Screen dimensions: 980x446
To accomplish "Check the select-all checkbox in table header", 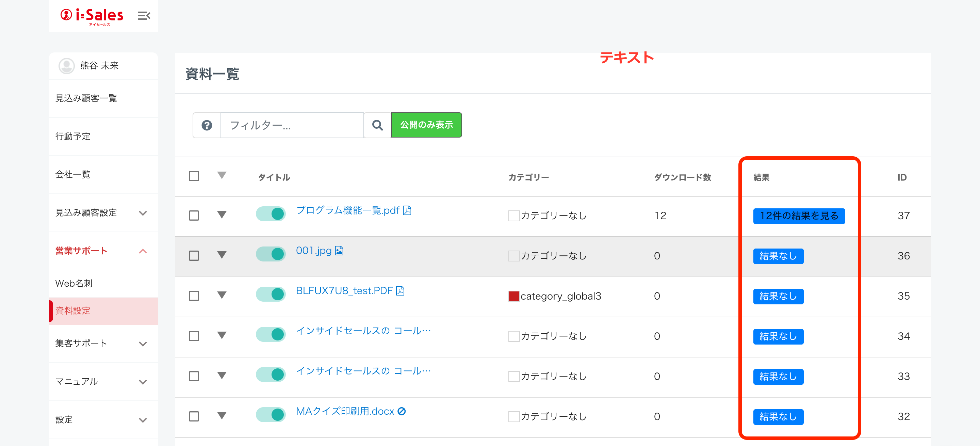I will click(x=194, y=176).
